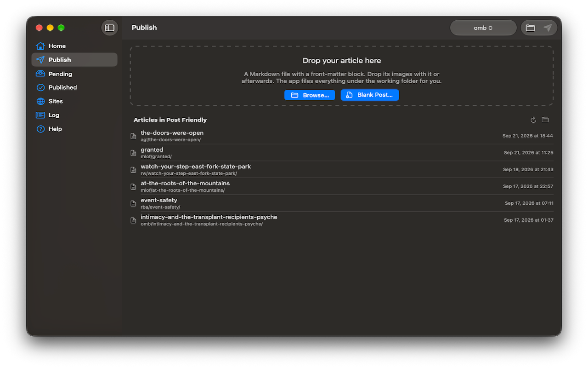Select the-doors-were-open article title

click(x=172, y=133)
